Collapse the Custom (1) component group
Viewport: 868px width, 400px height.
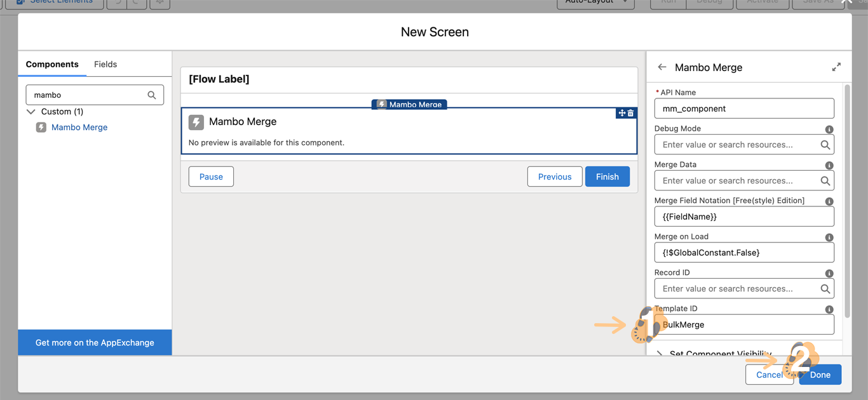(x=31, y=112)
